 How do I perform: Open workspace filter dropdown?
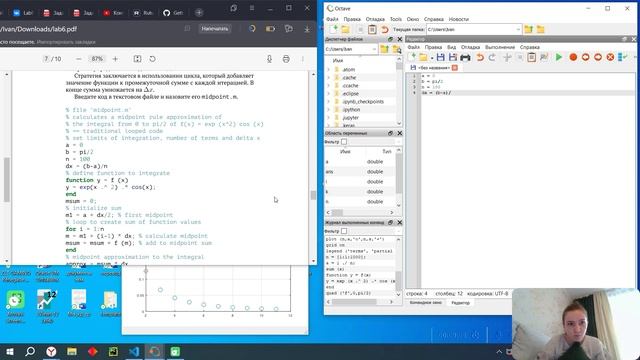[398, 142]
